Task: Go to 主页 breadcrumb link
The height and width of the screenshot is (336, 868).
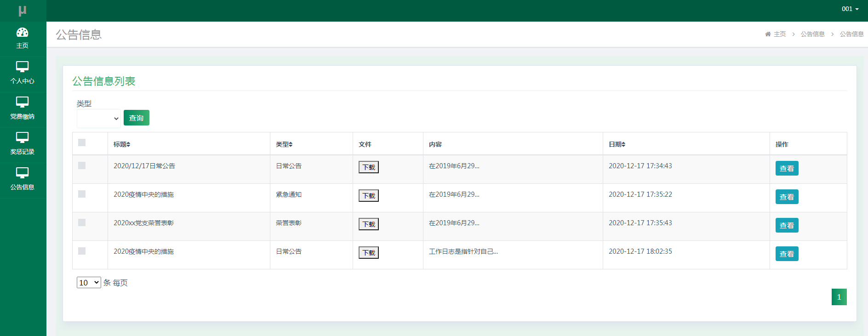Action: pos(780,34)
